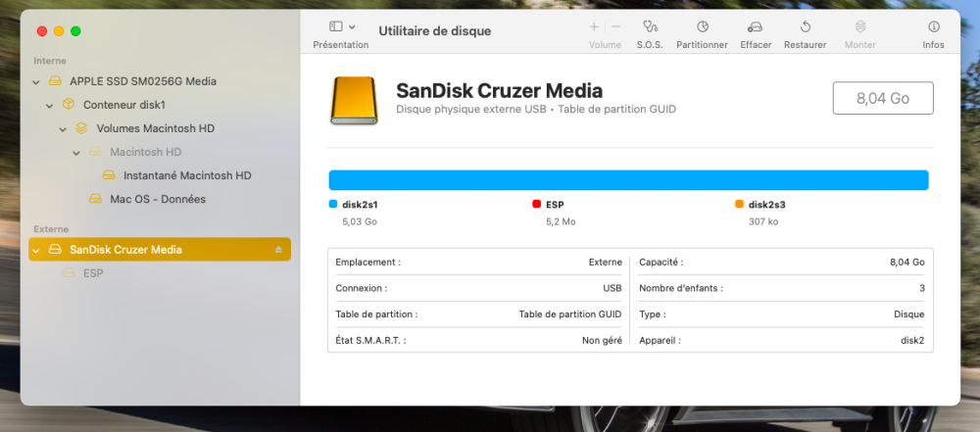Select Mac OS - Données volume
Image resolution: width=980 pixels, height=432 pixels.
158,200
